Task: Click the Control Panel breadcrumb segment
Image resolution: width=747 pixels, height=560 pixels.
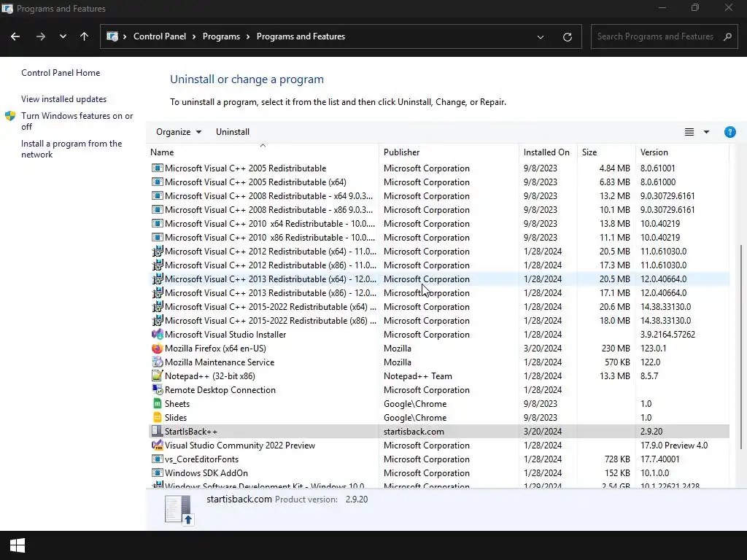Action: tap(160, 36)
